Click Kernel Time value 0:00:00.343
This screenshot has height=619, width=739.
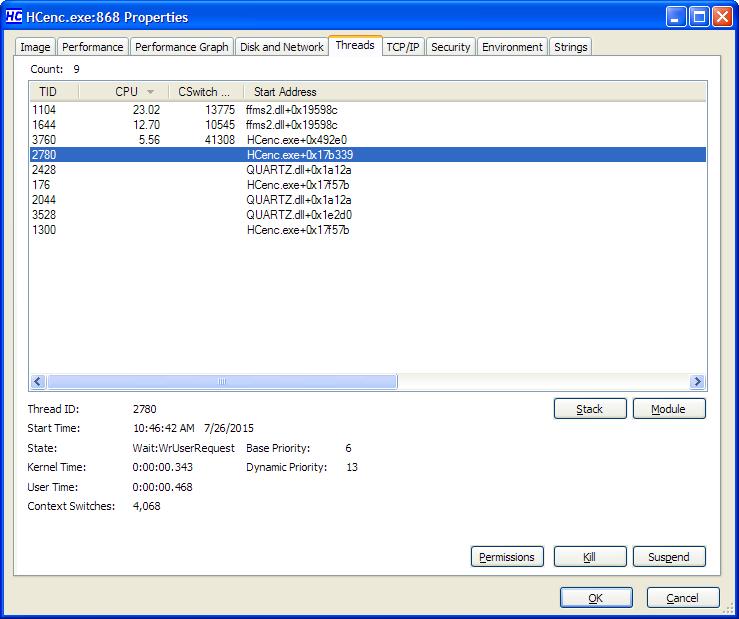tap(163, 467)
